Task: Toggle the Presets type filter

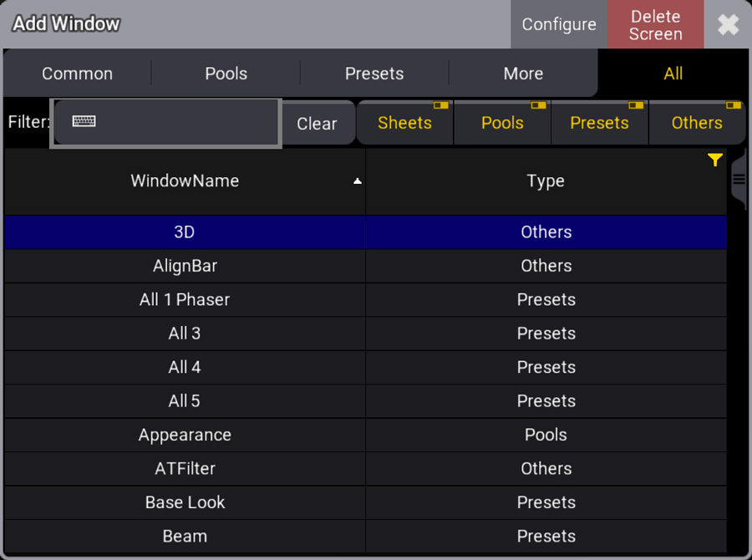Action: (x=599, y=123)
